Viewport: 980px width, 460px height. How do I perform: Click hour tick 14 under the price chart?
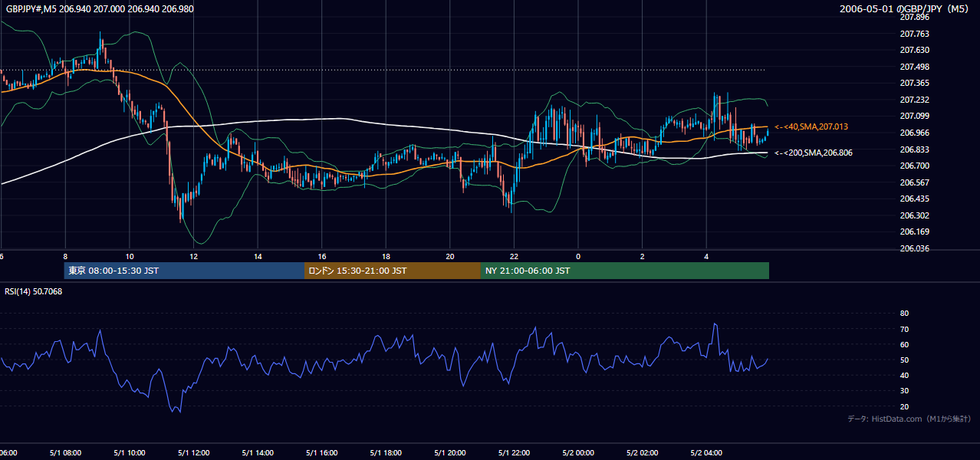(258, 257)
